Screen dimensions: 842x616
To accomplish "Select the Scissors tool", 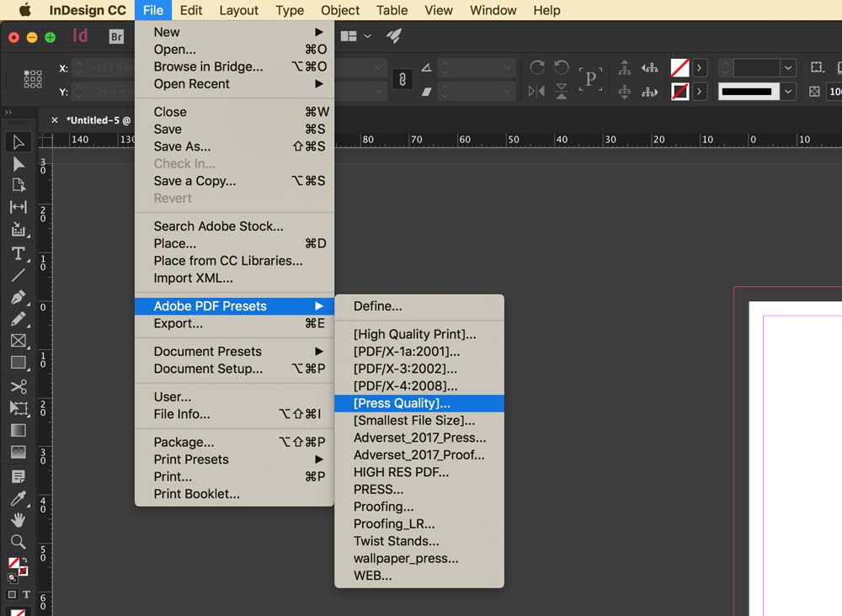I will 19,386.
